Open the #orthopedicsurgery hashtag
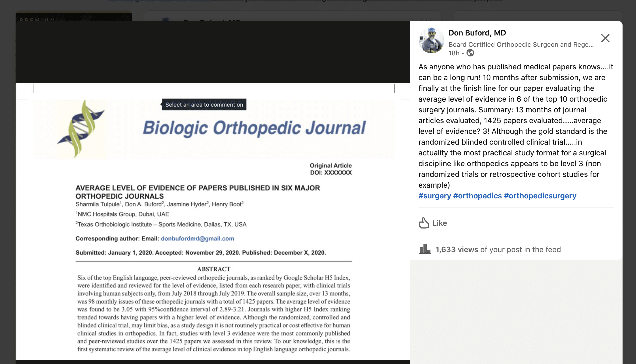The image size is (636, 364). tap(540, 196)
